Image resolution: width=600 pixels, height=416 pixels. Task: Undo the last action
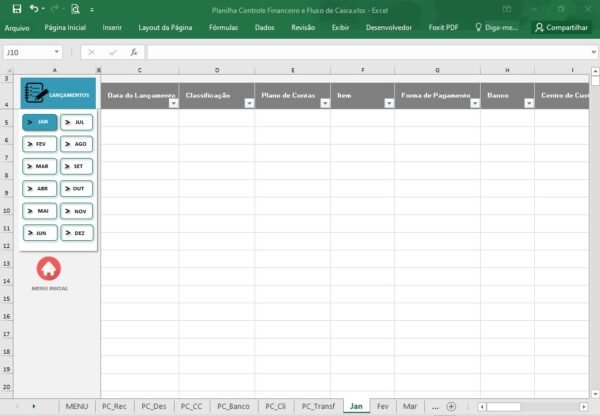tap(34, 8)
